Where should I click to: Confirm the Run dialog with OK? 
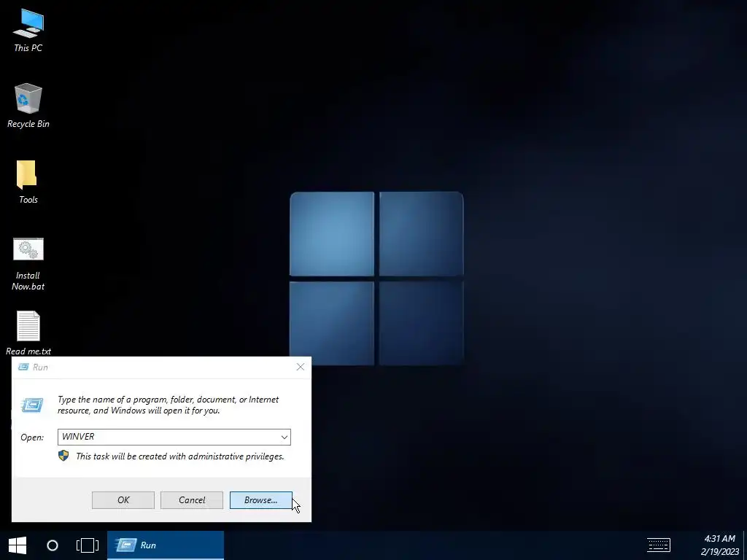(123, 500)
